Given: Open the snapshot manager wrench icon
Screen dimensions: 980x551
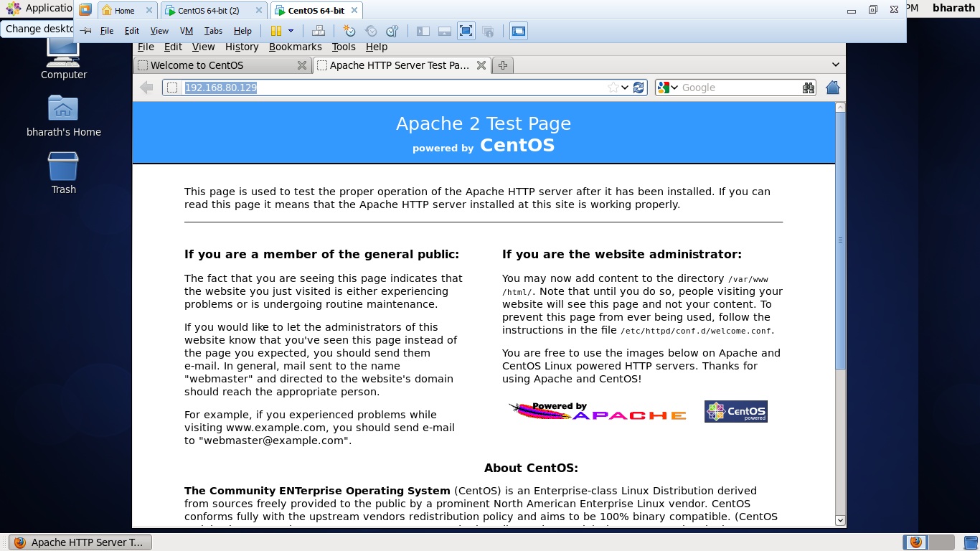Looking at the screenshot, I should 392,31.
